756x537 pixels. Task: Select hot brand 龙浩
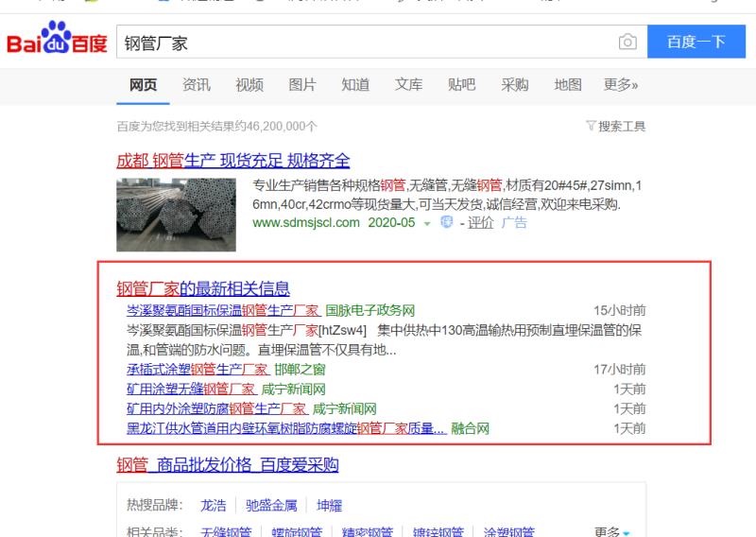click(214, 505)
